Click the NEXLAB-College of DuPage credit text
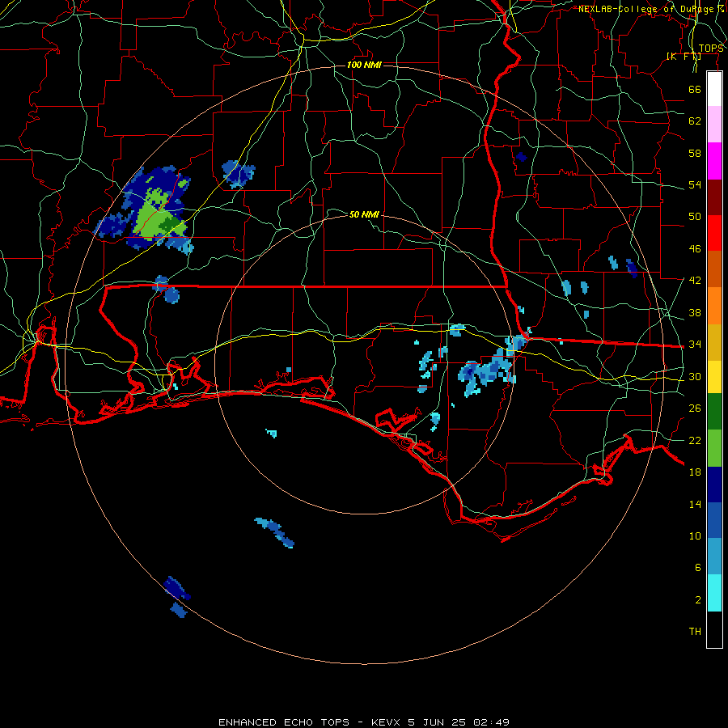728x728 pixels. [651, 9]
